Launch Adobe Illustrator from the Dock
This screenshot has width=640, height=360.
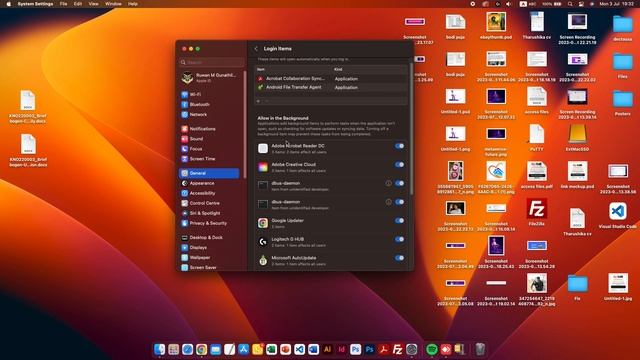pyautogui.click(x=327, y=349)
